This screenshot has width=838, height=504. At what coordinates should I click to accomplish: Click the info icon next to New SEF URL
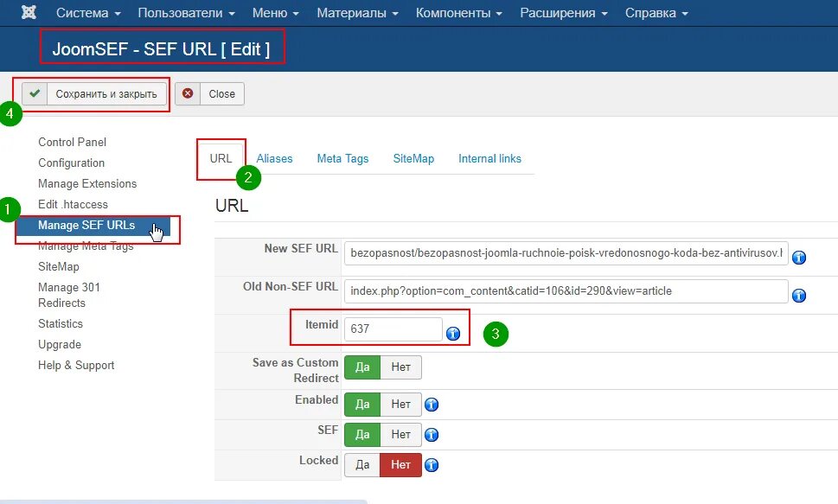799,258
